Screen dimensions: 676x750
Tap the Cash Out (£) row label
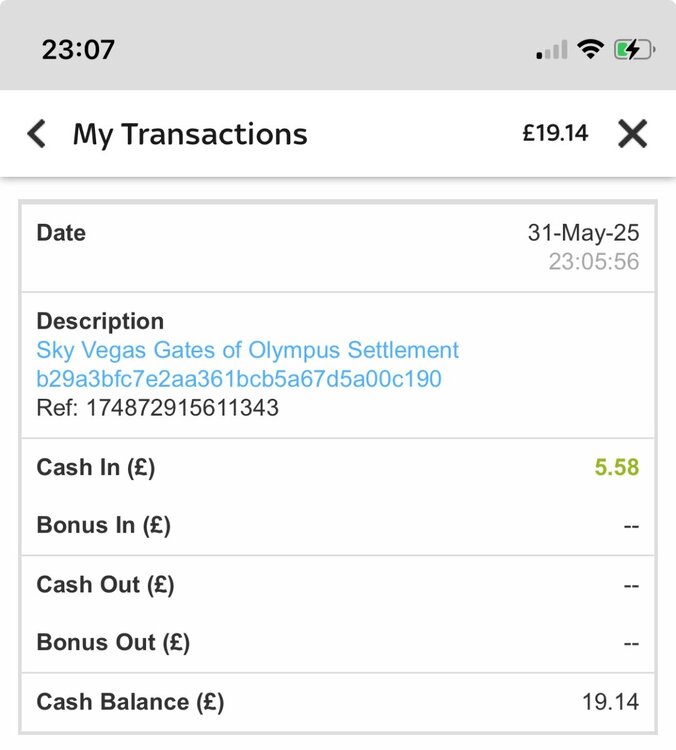[x=105, y=585]
